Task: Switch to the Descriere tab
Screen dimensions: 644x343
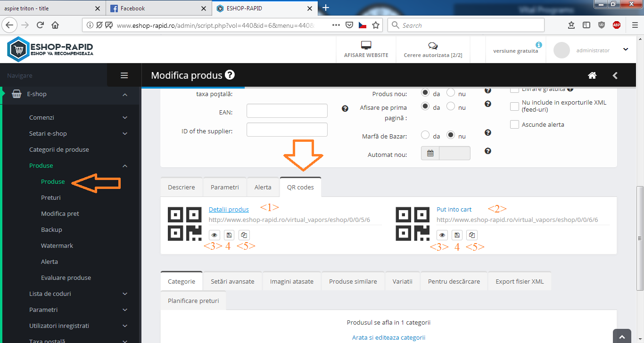Action: pyautogui.click(x=182, y=187)
